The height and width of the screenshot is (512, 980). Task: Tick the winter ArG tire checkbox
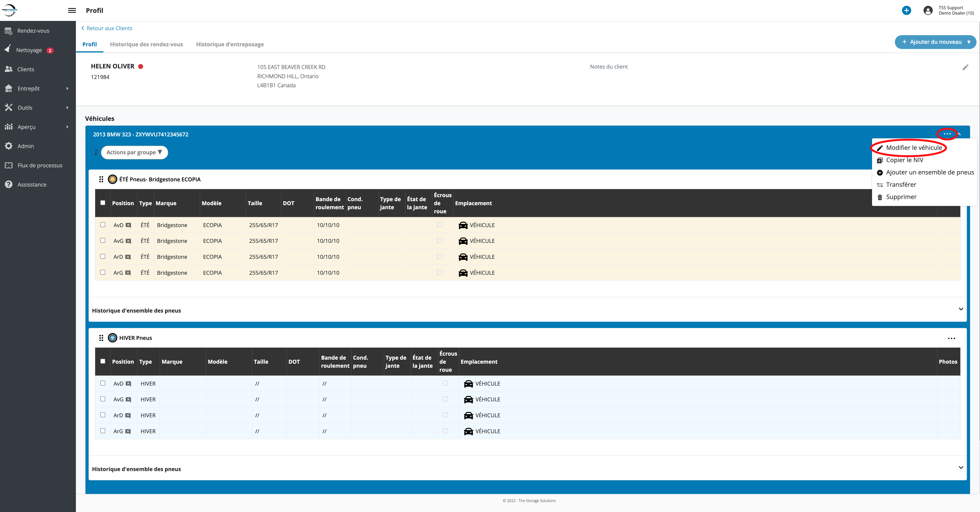pos(103,431)
